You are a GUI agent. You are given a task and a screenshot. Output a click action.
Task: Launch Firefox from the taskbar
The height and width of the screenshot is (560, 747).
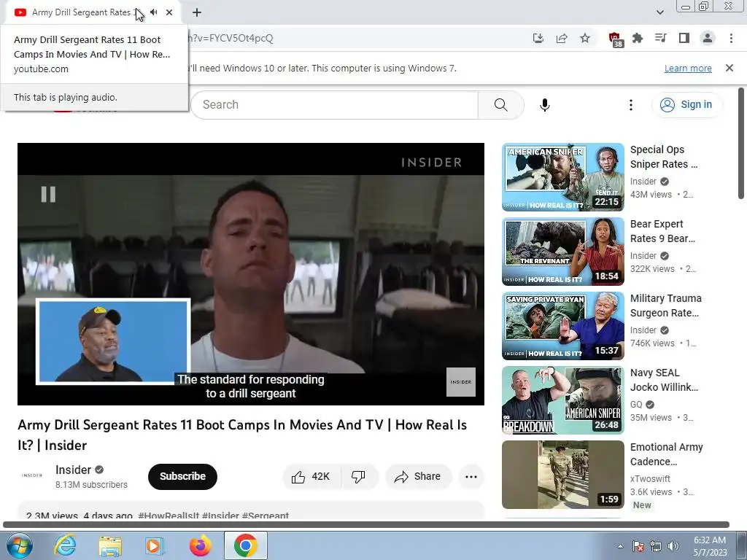[200, 545]
